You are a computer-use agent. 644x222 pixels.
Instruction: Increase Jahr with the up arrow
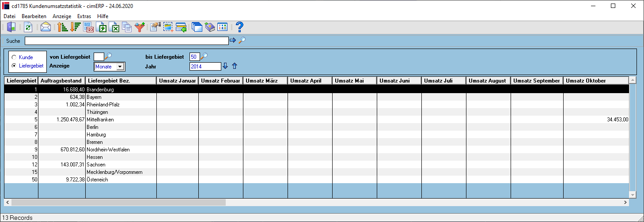235,66
